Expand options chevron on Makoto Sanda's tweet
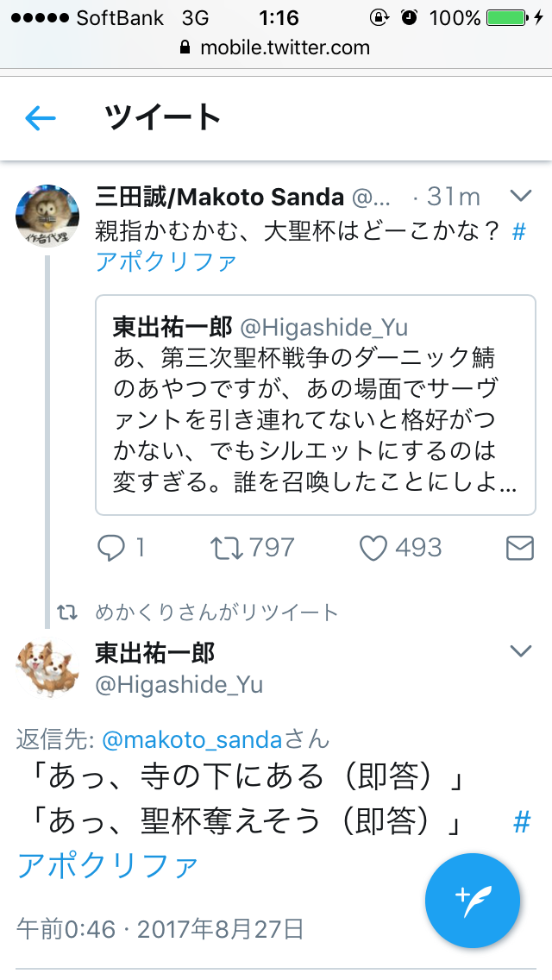 click(521, 197)
